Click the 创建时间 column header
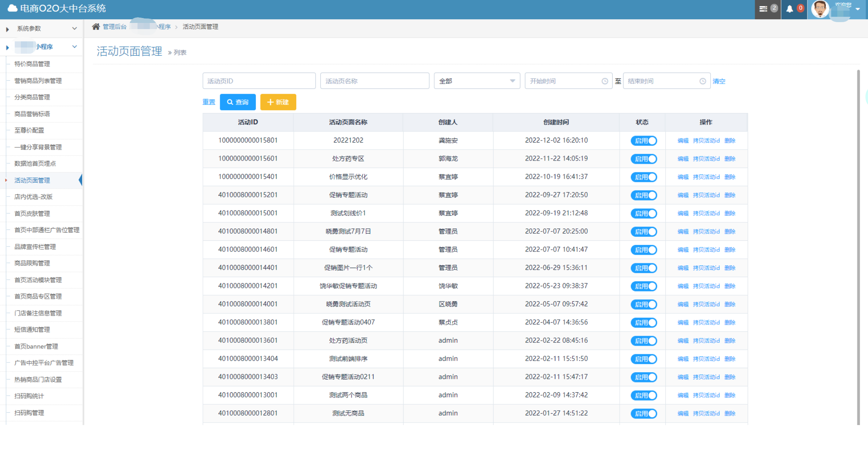 coord(556,122)
